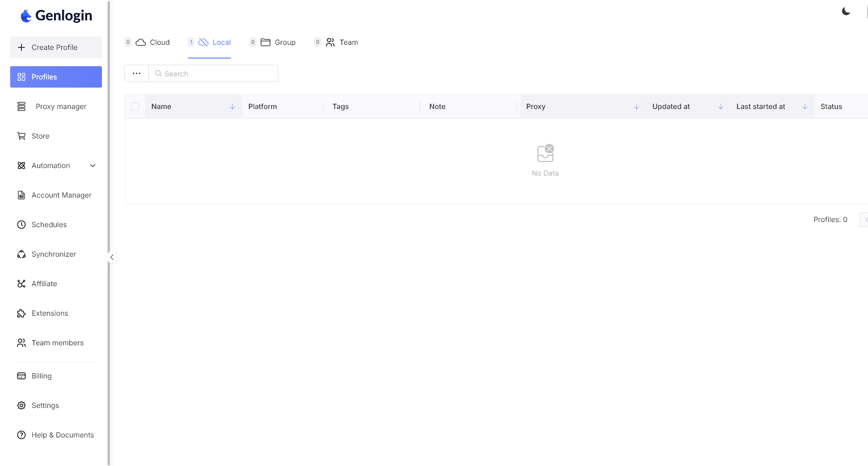Image resolution: width=868 pixels, height=466 pixels.
Task: Sort by Last started at arrow
Action: pyautogui.click(x=805, y=106)
